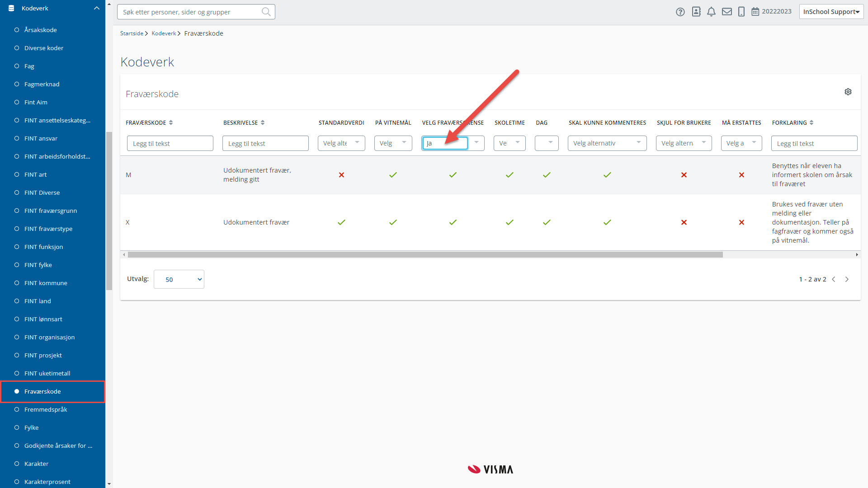Open the Må erstattes filter dropdown
The image size is (868, 488).
(741, 143)
